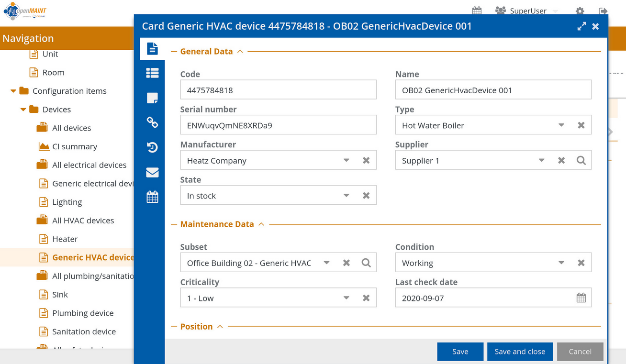Search suppliers with magnifier icon
The width and height of the screenshot is (626, 364).
(581, 160)
